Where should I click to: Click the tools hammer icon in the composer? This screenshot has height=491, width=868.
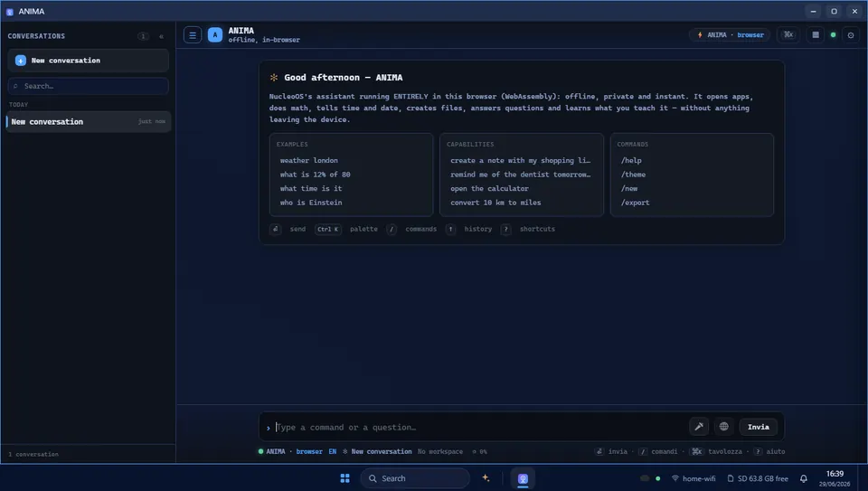699,427
